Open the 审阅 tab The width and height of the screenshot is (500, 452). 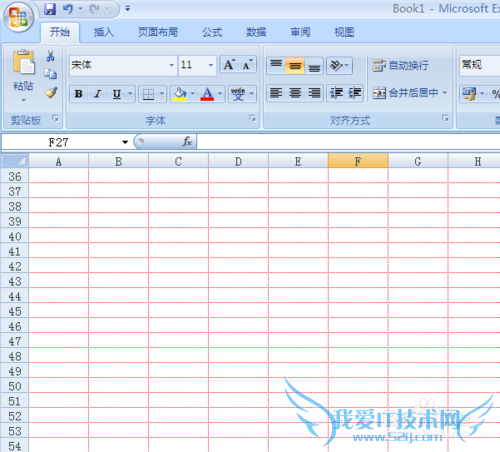click(300, 32)
